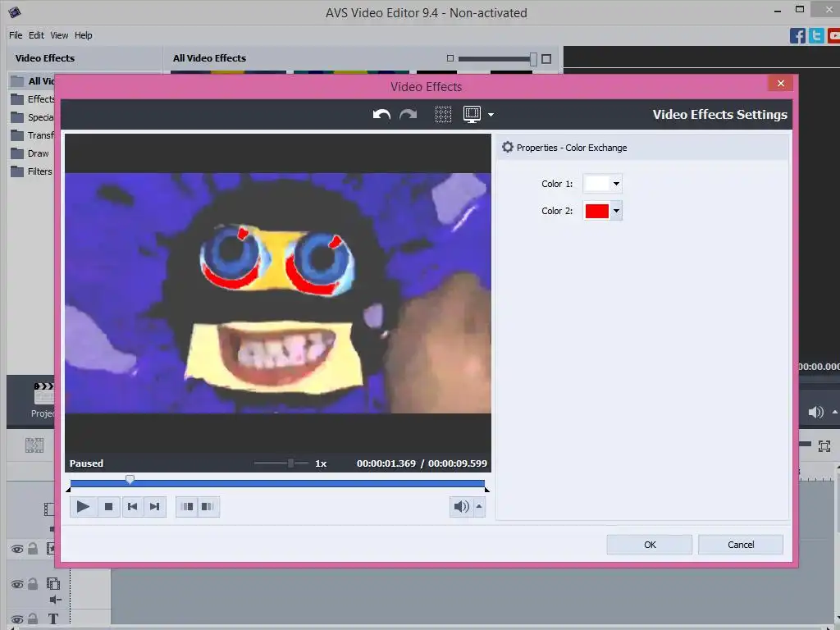Screen dimensions: 840x630
Task: Select the Special folder in main window
Action: tap(32, 117)
